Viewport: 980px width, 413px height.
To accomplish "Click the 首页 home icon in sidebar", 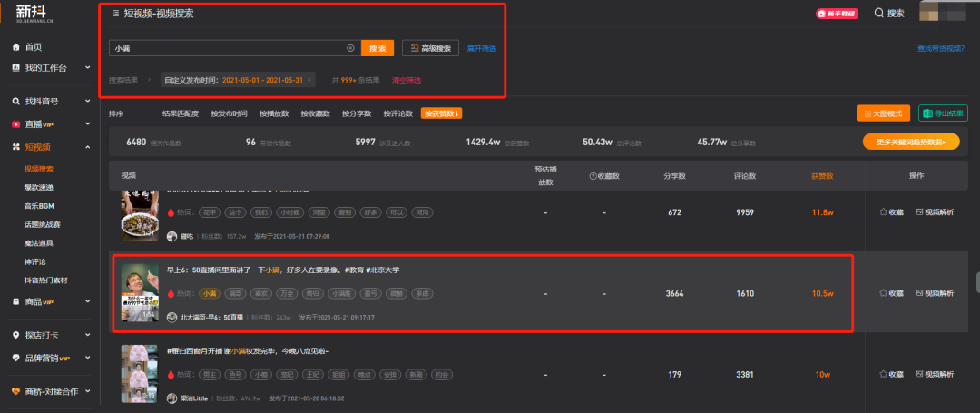I will 16,47.
